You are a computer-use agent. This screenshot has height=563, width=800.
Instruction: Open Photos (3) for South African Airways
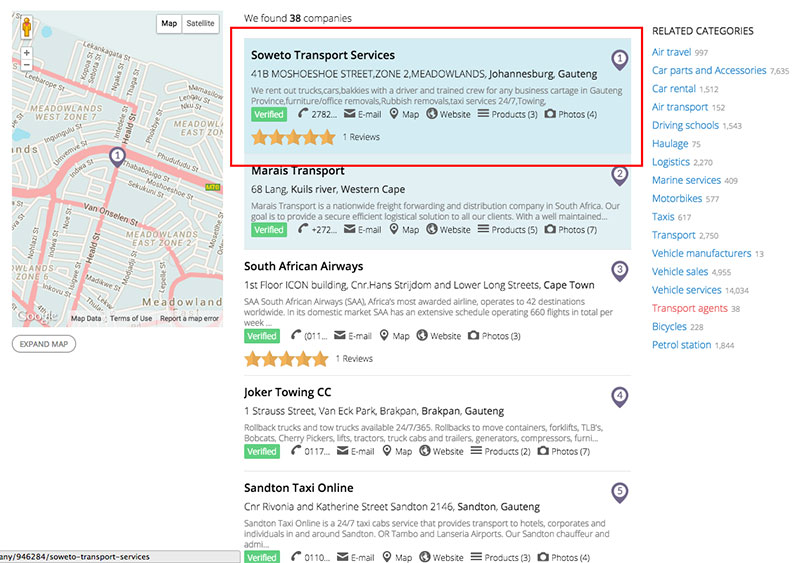[494, 335]
